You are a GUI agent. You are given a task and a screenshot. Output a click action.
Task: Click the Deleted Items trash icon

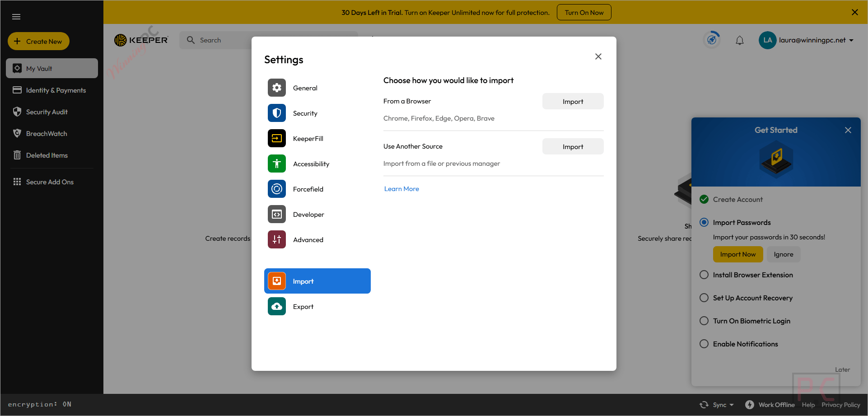17,155
